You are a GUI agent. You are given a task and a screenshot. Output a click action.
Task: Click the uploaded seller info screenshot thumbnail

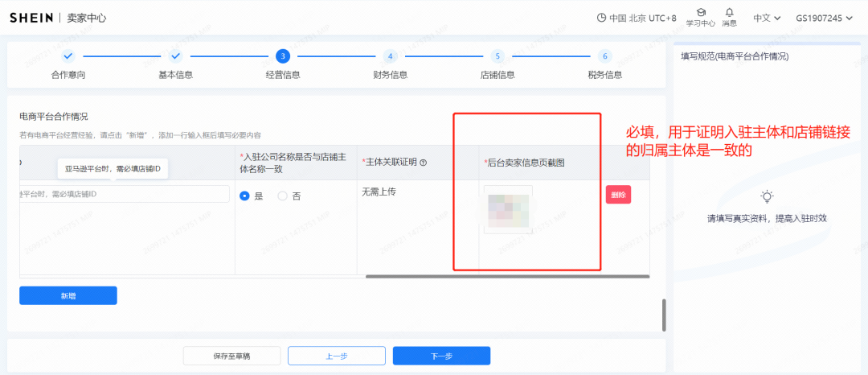508,209
